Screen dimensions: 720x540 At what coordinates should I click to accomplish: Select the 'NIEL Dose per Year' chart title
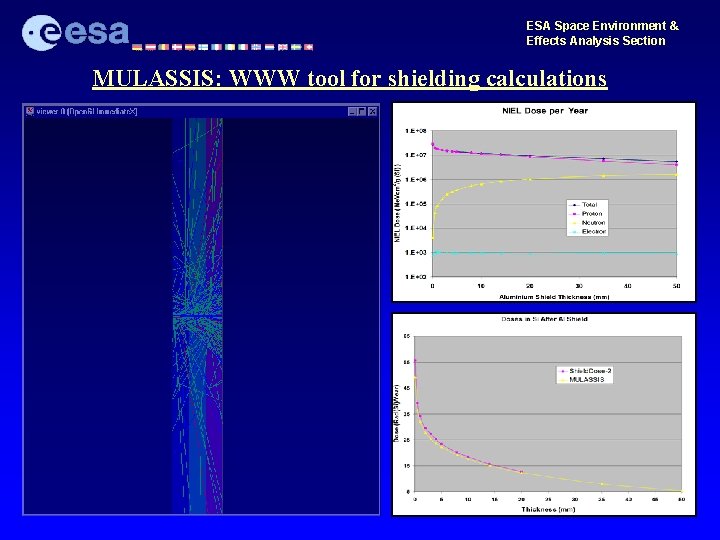coord(545,111)
